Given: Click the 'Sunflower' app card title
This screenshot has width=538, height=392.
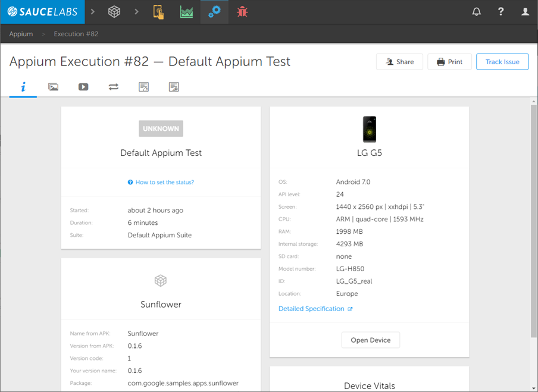Looking at the screenshot, I should (161, 304).
